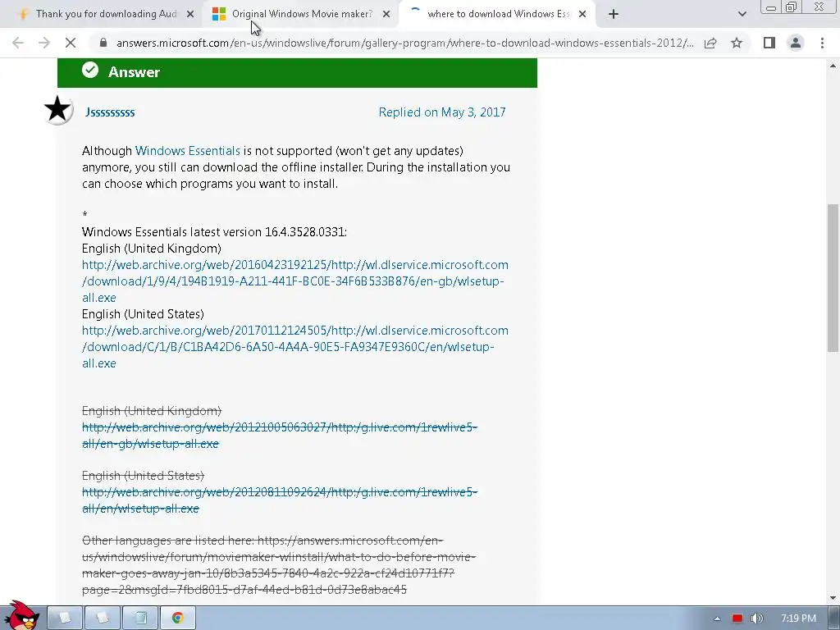This screenshot has width=840, height=630.
Task: Open a new browser tab
Action: 614,15
